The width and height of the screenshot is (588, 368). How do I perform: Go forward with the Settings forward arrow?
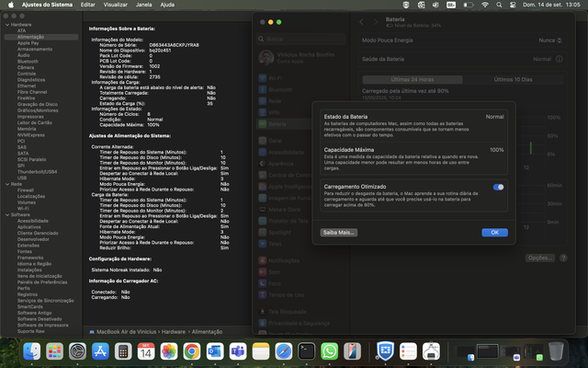pyautogui.click(x=376, y=22)
